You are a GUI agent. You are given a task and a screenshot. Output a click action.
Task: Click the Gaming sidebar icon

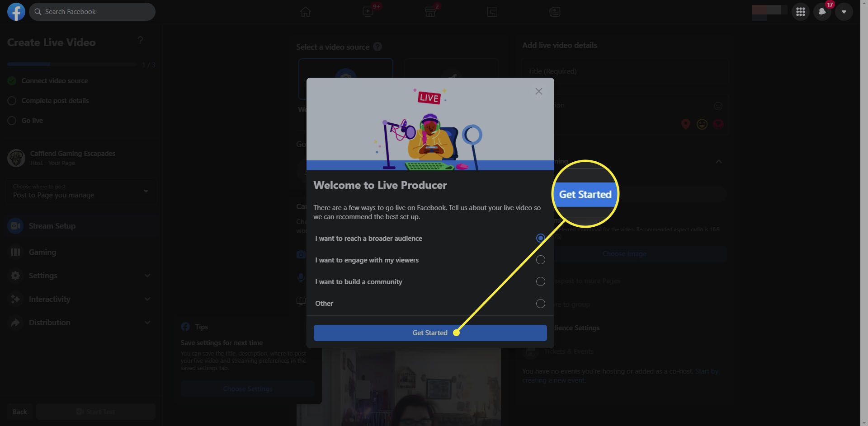coord(15,252)
